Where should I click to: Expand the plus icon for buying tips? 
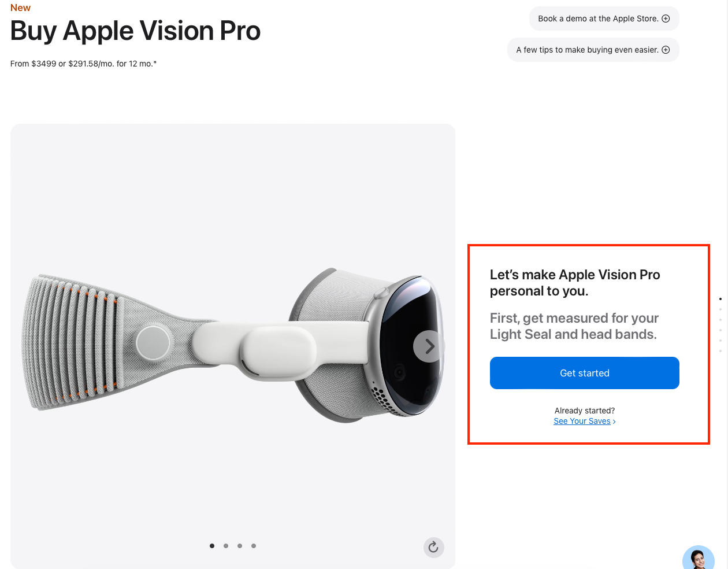pyautogui.click(x=666, y=50)
